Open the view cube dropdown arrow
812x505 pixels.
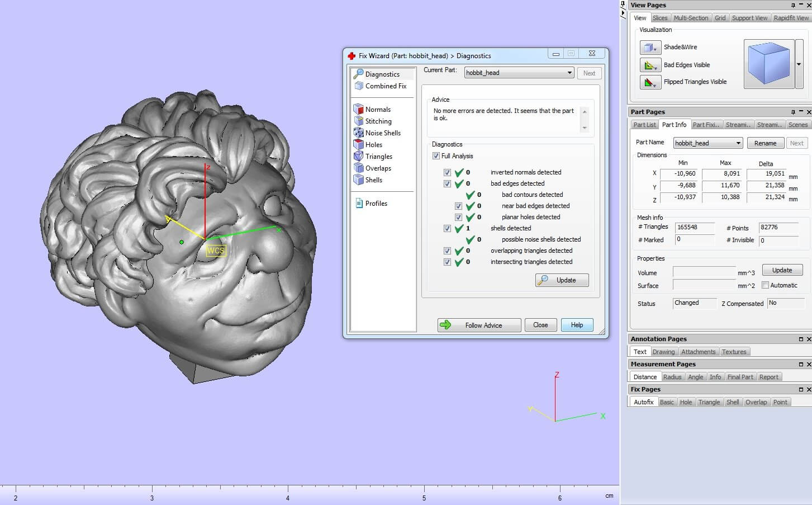point(799,64)
